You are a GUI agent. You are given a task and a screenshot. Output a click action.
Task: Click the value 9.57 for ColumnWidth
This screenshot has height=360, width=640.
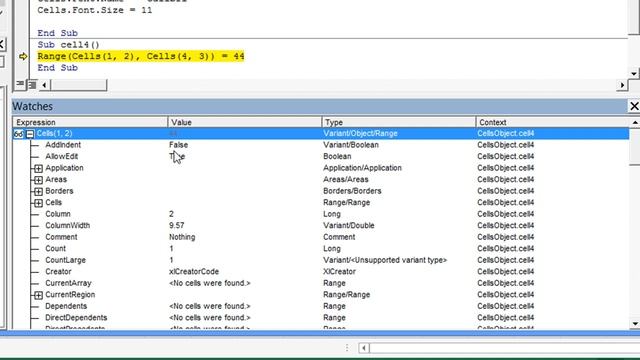(177, 225)
